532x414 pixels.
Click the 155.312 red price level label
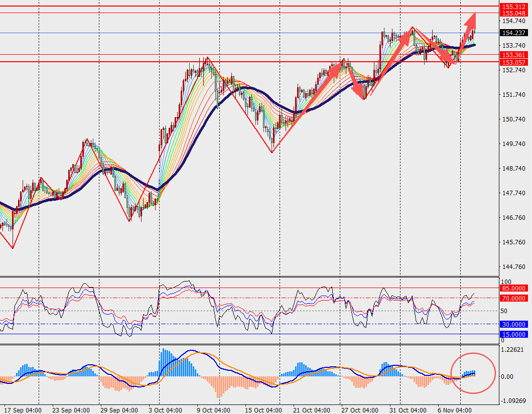(x=513, y=7)
